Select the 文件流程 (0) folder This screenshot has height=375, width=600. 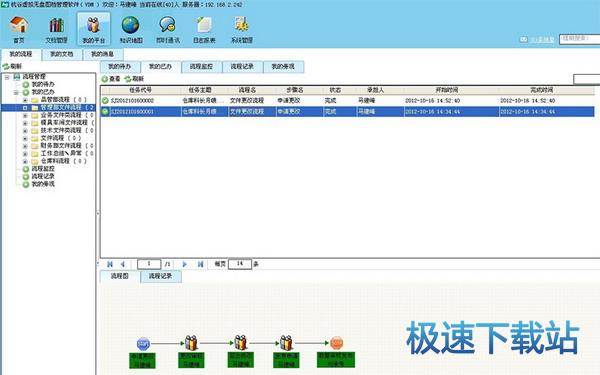(61, 138)
